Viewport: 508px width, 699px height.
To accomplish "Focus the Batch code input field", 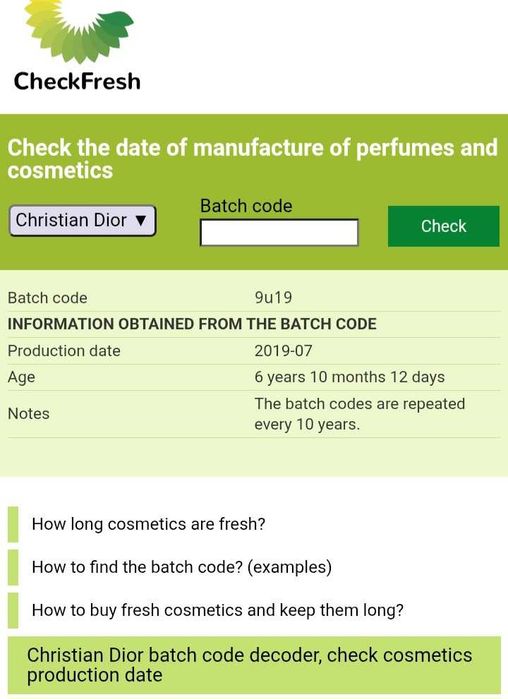I will coord(279,232).
